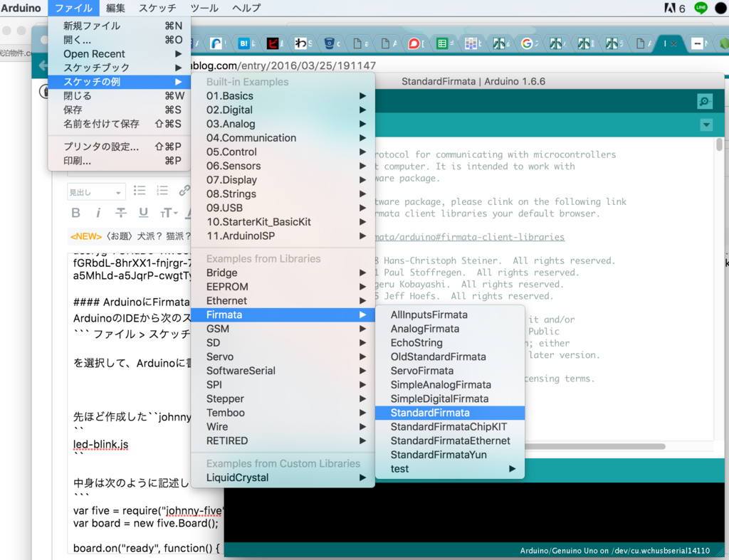This screenshot has height=560, width=729.
Task: Choose 保存 from the file menu
Action: pos(119,110)
